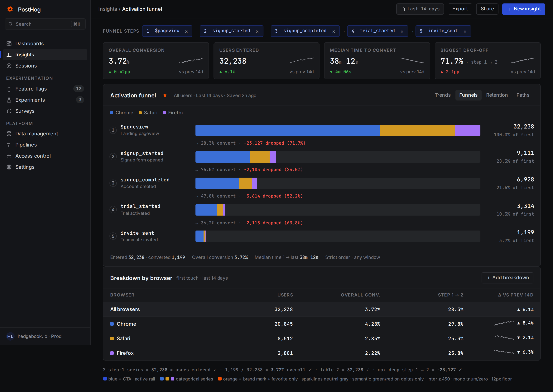Sort by the USERS column header
Viewport: 553px width, 392px height.
[285, 295]
